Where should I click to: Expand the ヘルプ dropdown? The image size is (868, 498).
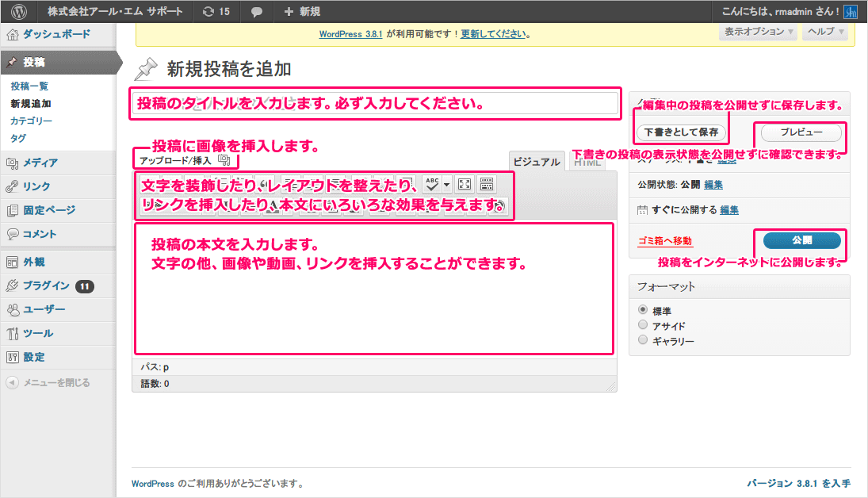(824, 32)
